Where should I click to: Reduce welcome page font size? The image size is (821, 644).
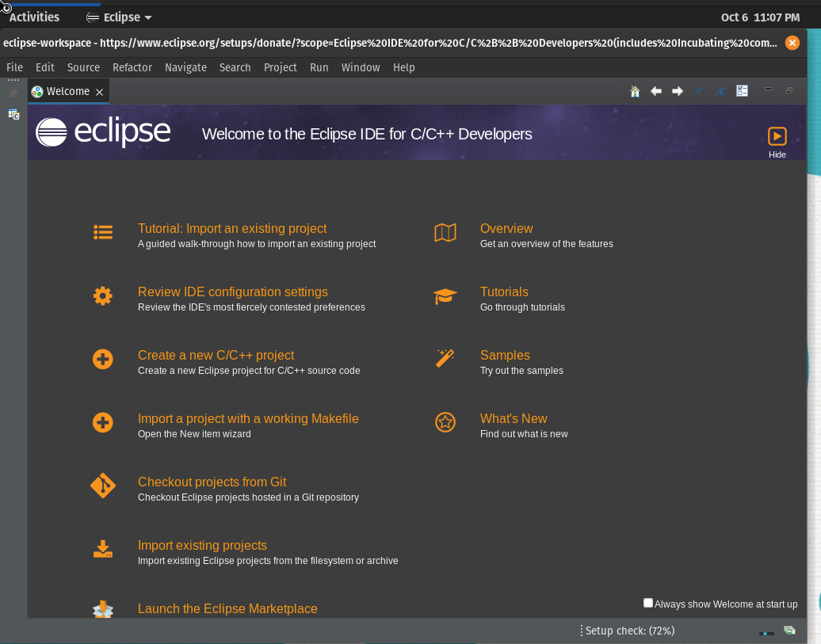click(x=698, y=92)
